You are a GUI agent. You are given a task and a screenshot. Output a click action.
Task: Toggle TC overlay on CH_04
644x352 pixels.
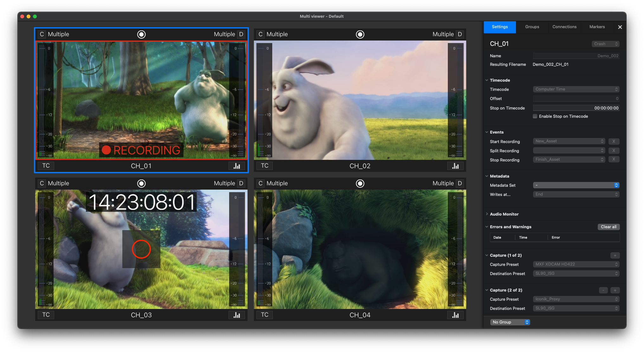265,315
